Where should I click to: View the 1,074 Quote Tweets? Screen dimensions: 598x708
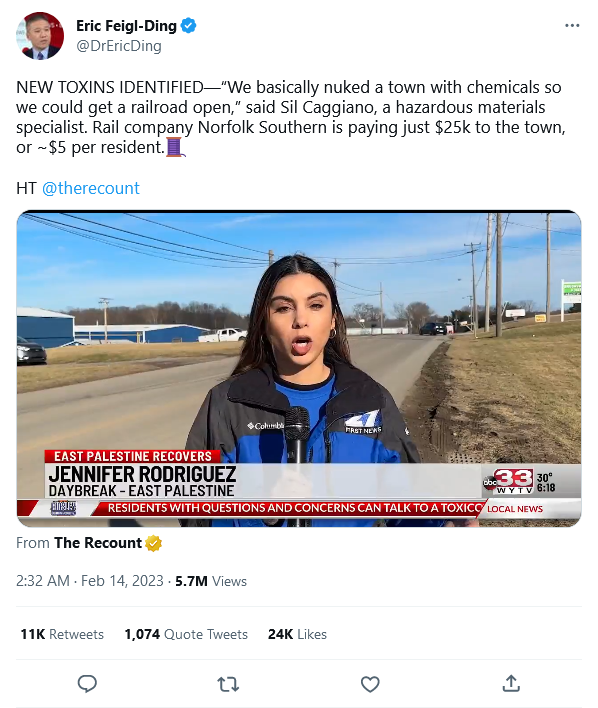pyautogui.click(x=186, y=634)
